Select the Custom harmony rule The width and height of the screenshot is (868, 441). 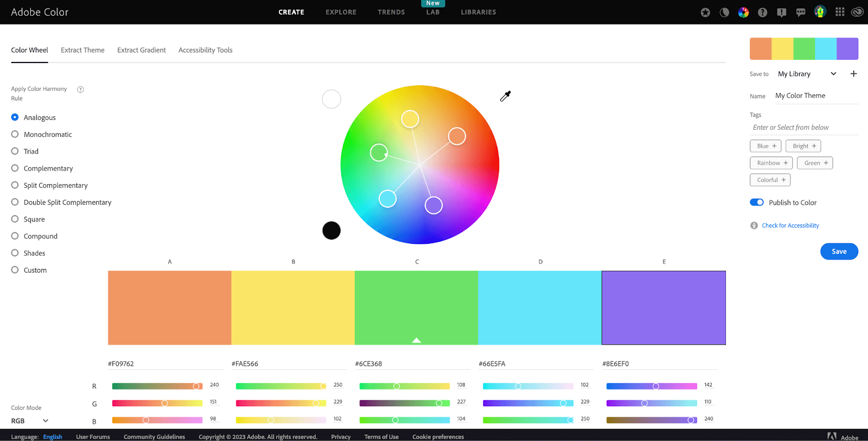coord(29,270)
